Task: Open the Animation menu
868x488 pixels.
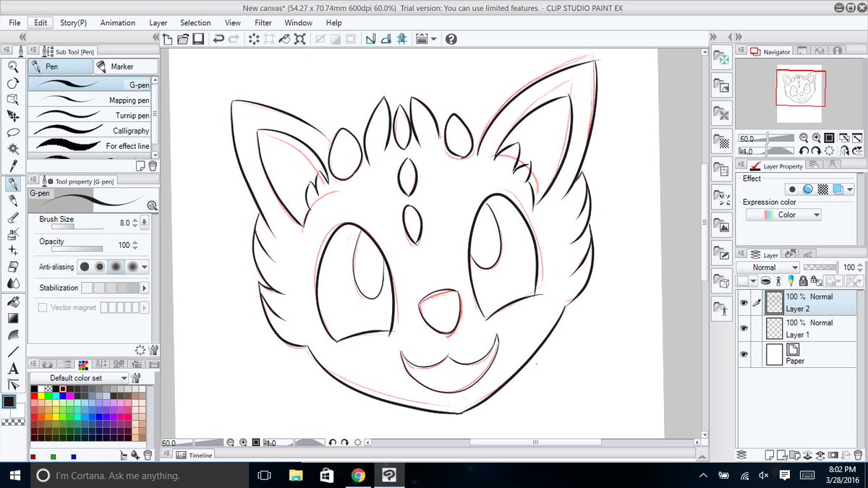Action: tap(117, 22)
